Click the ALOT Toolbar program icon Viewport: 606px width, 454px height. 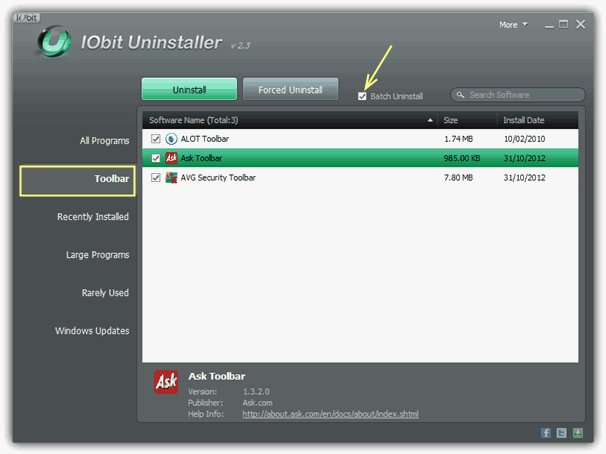click(x=171, y=139)
